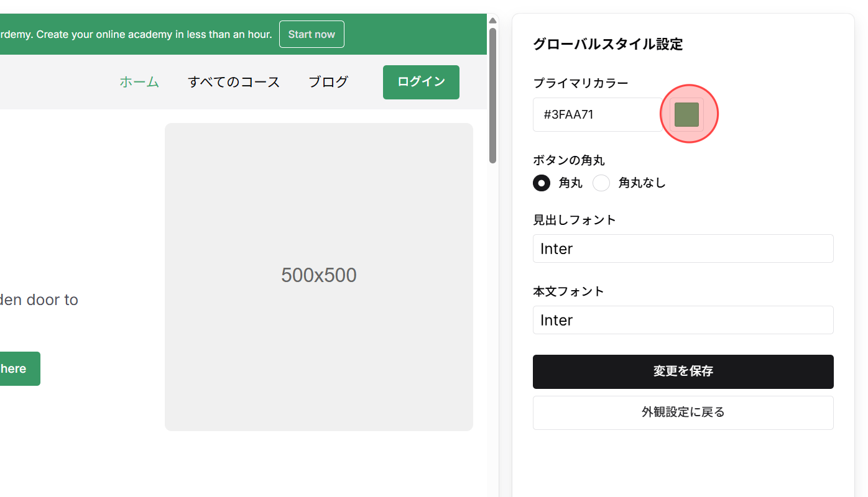Select the 角丸 radio button
This screenshot has height=497, width=868.
pos(541,183)
